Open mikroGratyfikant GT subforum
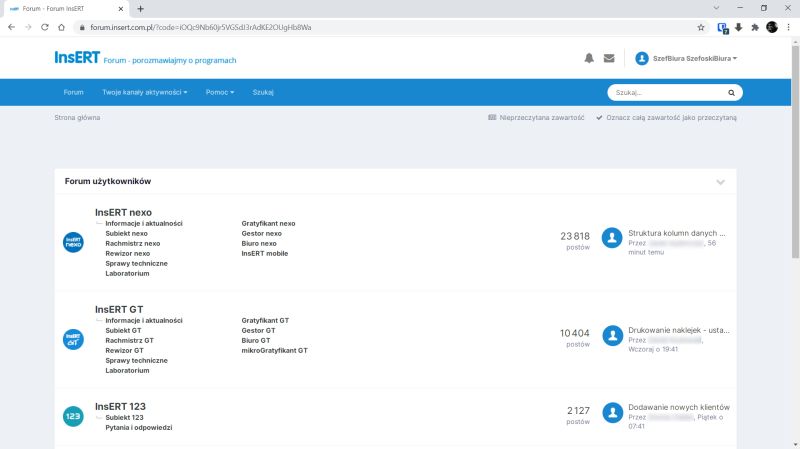The width and height of the screenshot is (800, 449). 274,351
